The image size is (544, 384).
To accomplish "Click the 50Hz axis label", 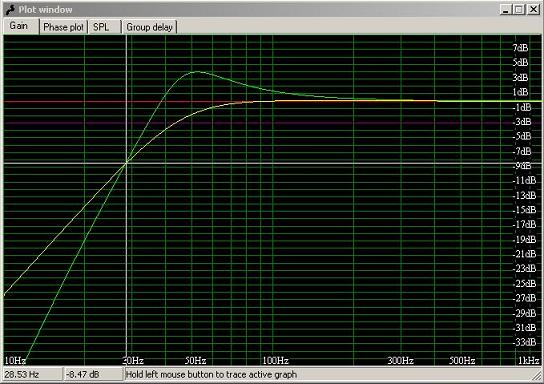I will click(x=195, y=360).
